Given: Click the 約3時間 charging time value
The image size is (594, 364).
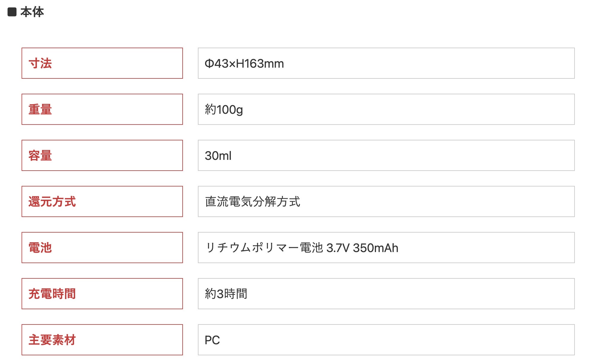Looking at the screenshot, I should (x=226, y=294).
